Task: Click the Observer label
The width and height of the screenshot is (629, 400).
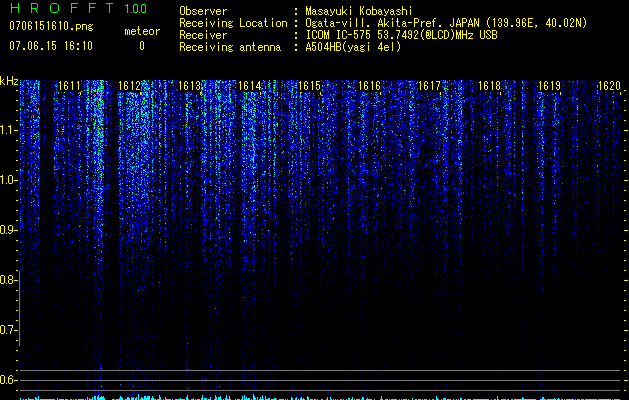Action: pos(203,11)
